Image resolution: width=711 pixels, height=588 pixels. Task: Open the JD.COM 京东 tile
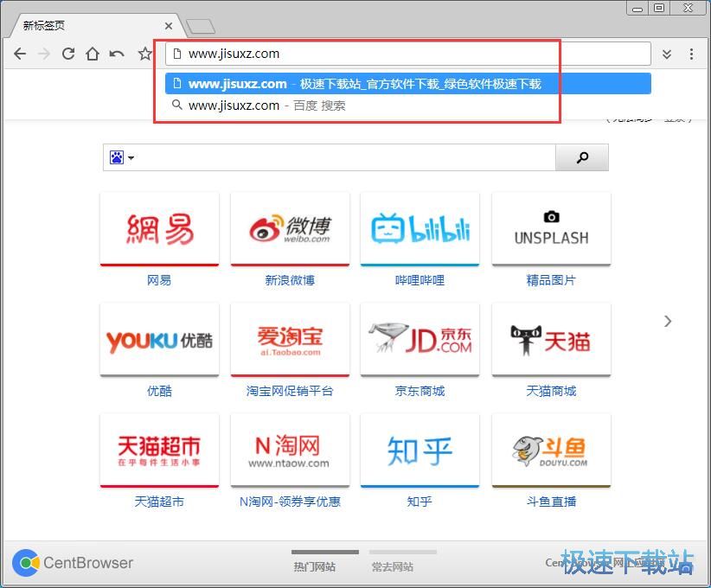(420, 340)
